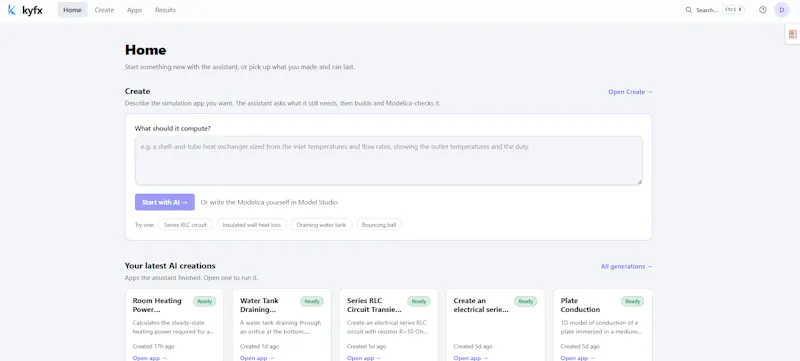Click the search magnifier icon

[x=689, y=10]
